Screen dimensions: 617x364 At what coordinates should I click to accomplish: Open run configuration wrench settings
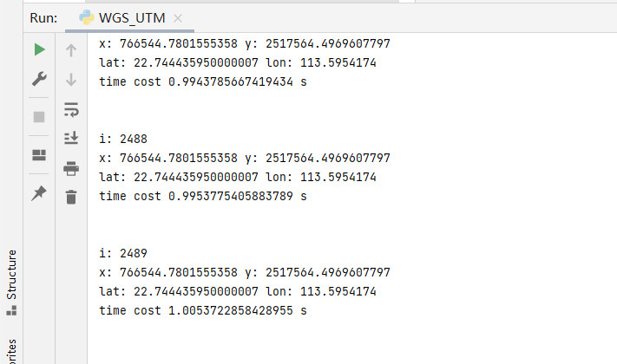click(39, 79)
